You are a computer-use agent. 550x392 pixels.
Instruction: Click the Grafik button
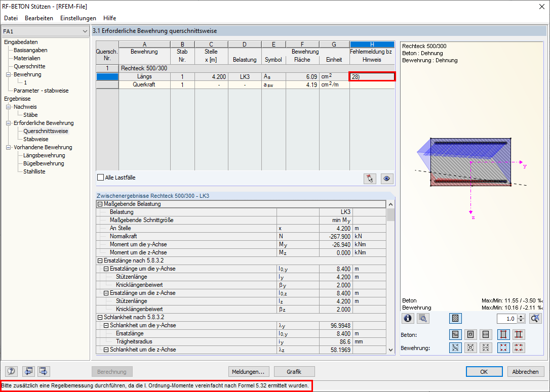[x=294, y=371]
